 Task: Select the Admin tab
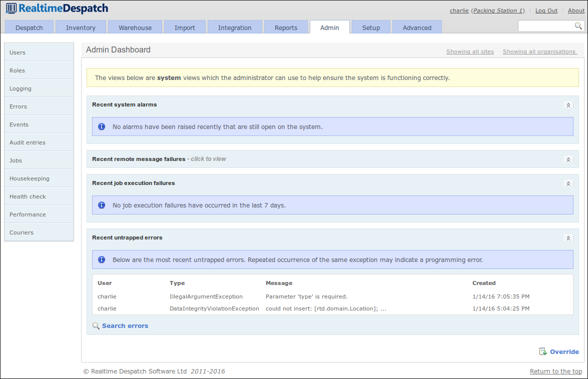(x=330, y=27)
